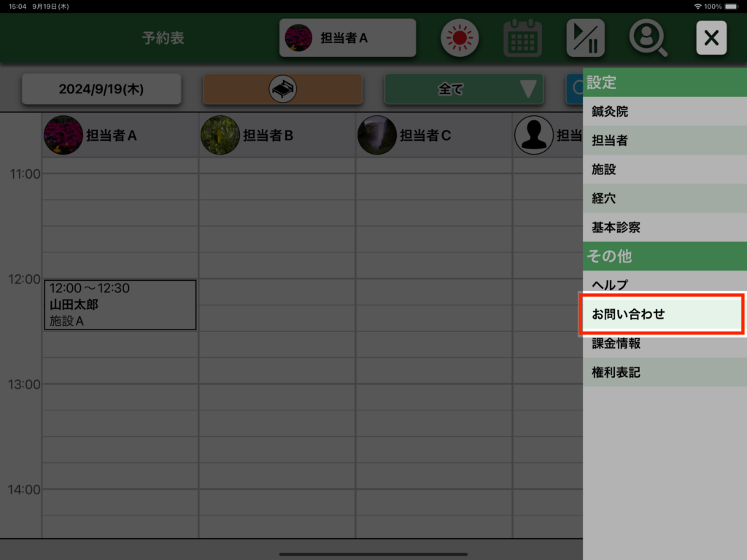The width and height of the screenshot is (747, 560).
Task: Select 担当者B avatar in column header
Action: click(x=220, y=135)
